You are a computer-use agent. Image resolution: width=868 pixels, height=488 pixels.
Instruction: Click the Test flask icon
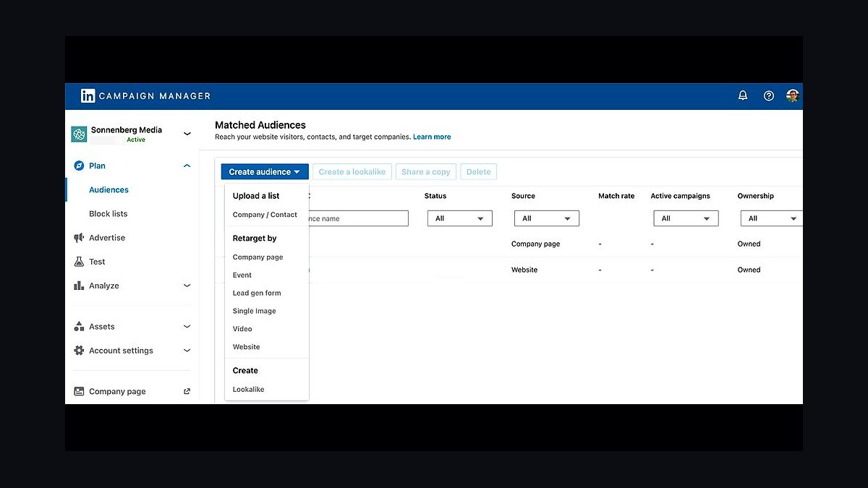79,262
